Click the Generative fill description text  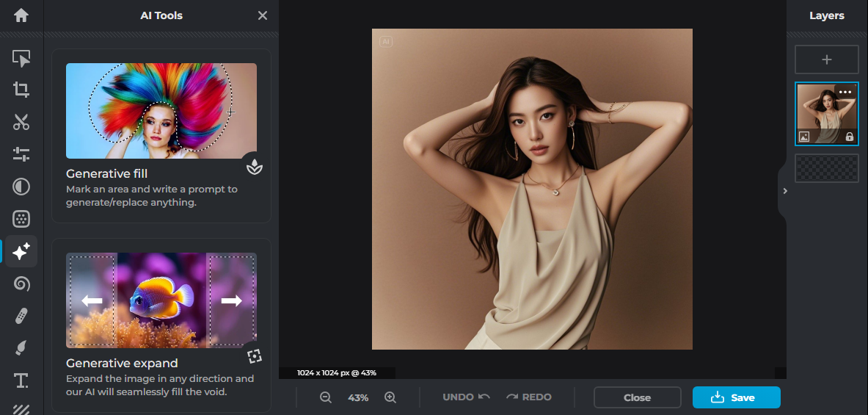coord(152,195)
